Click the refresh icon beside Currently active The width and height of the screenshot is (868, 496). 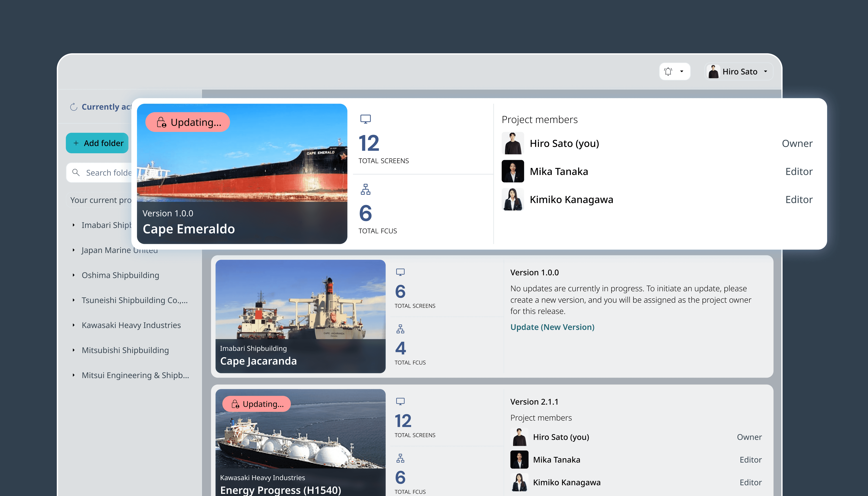coord(74,107)
